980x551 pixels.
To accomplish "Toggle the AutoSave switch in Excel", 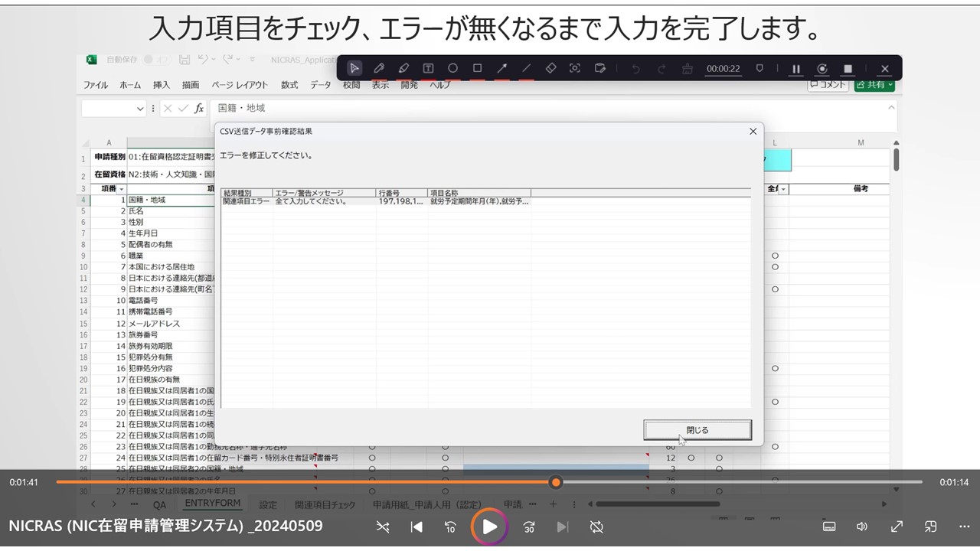I will tap(156, 59).
